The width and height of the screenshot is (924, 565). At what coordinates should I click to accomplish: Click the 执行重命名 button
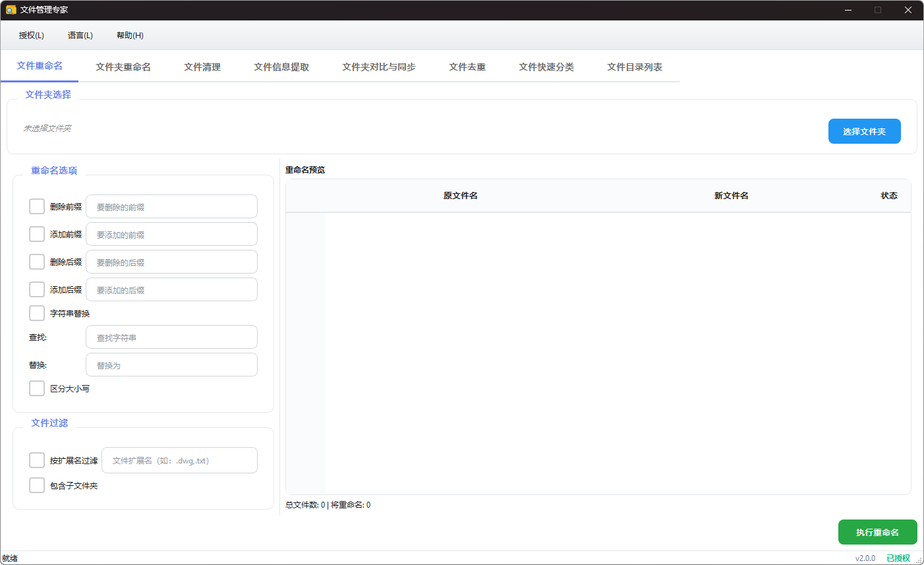pyautogui.click(x=877, y=532)
